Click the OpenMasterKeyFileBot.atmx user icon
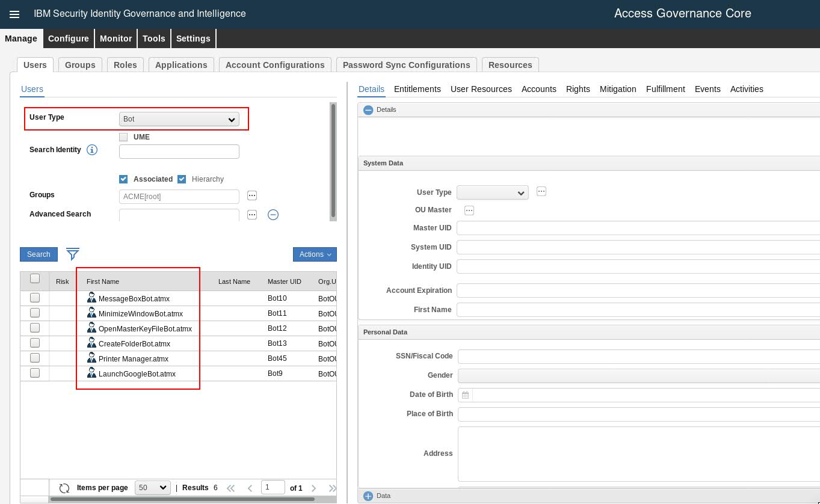Viewport: 820px width, 504px height. [91, 328]
